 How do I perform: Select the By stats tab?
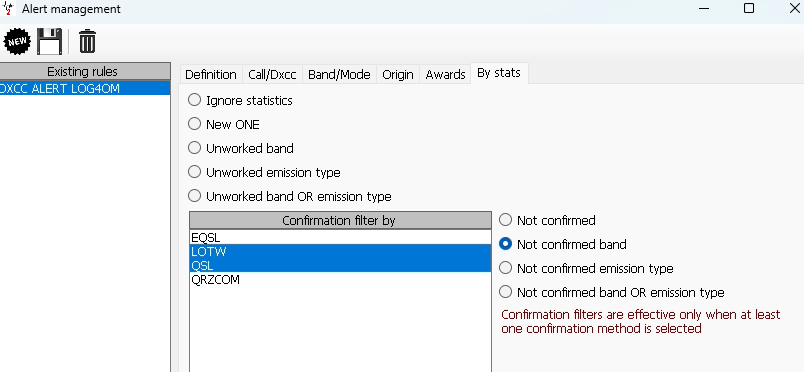499,73
